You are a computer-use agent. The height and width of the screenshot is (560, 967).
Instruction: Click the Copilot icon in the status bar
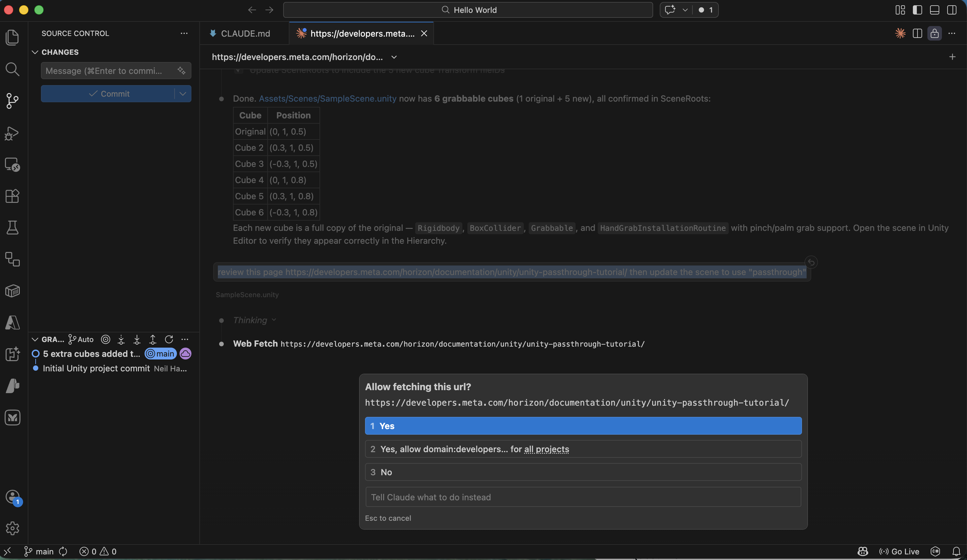862,551
